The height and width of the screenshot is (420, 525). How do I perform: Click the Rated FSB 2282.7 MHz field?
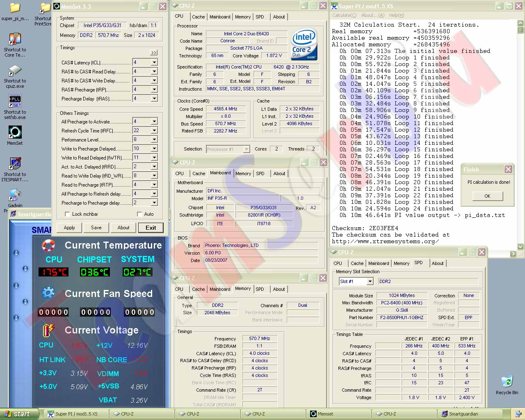click(x=225, y=131)
